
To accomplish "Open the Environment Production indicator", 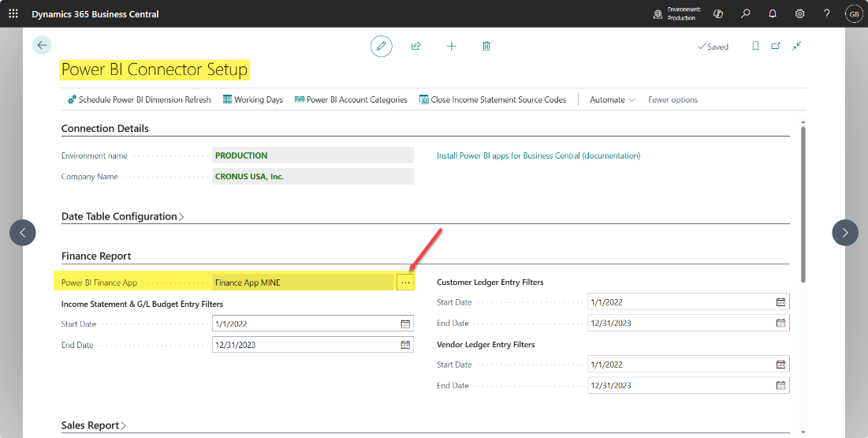I will coord(677,14).
